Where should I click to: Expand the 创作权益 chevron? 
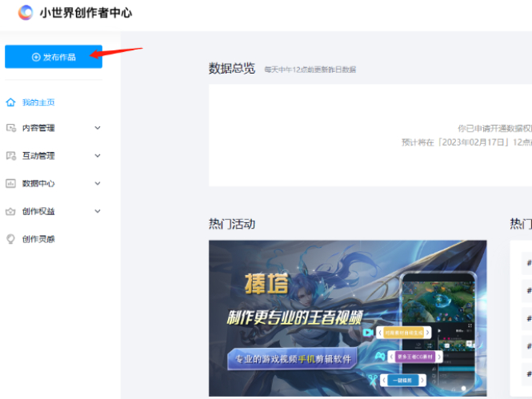click(x=98, y=211)
